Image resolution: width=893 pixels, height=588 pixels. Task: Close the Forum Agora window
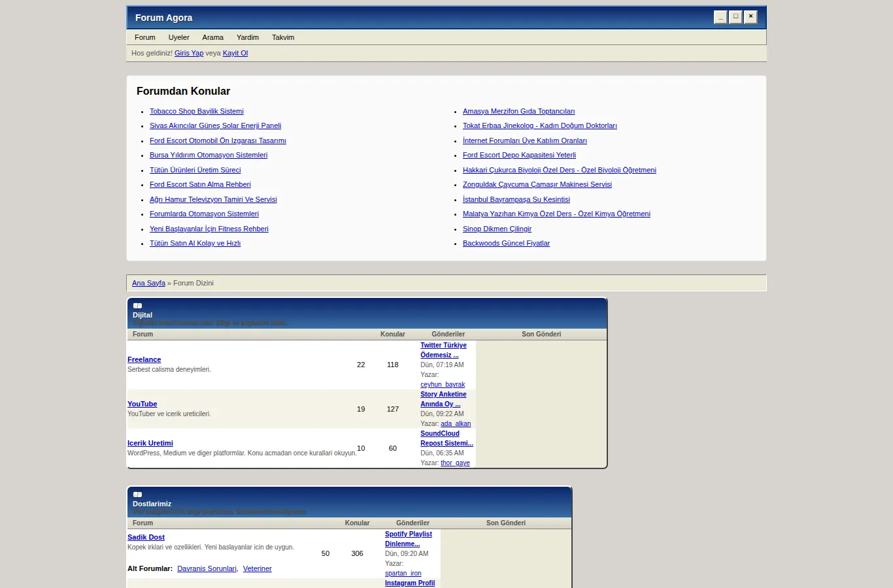click(750, 17)
